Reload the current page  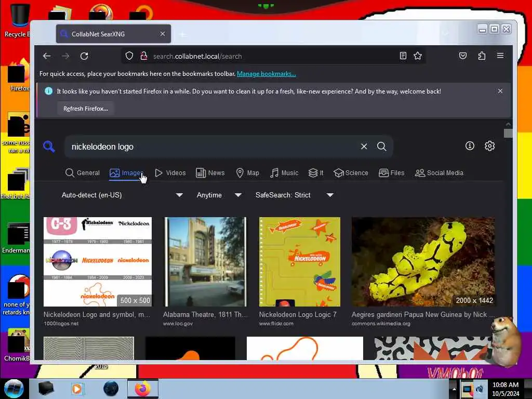click(x=84, y=56)
